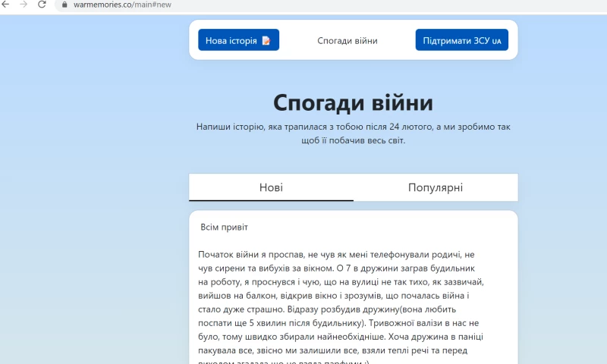The height and width of the screenshot is (364, 607).
Task: Select the Нові tab
Action: [x=272, y=188]
